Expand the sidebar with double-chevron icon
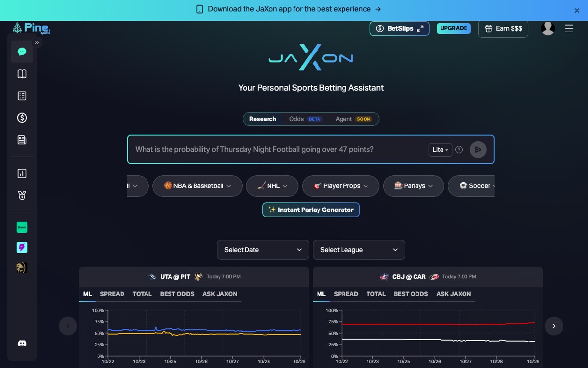 (x=37, y=42)
